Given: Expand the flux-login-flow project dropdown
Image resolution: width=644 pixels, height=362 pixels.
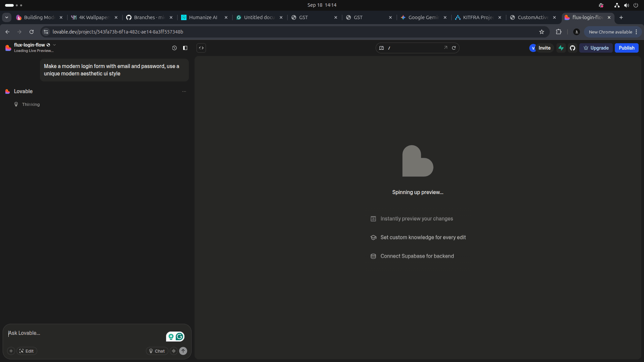Looking at the screenshot, I should pyautogui.click(x=54, y=45).
